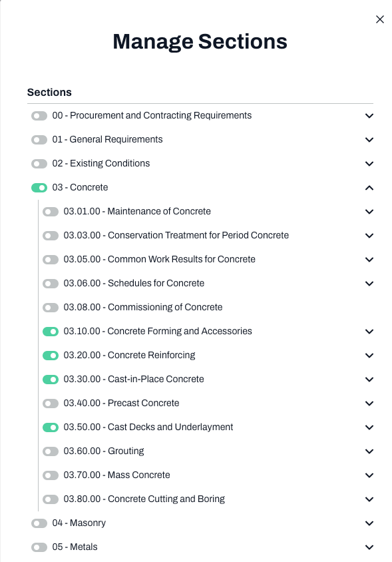Expand 02 - Existing Conditions with its chevron
392x562 pixels.
point(369,164)
